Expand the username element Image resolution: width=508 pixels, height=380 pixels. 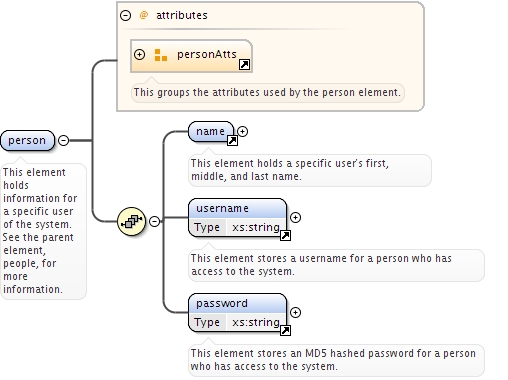pos(295,218)
